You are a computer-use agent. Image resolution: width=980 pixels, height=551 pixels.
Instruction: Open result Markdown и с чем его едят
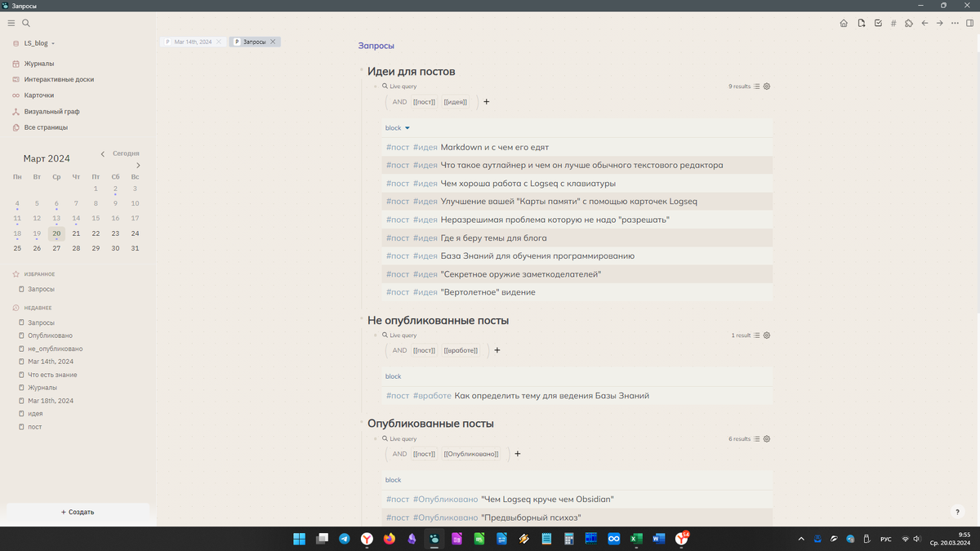[495, 148]
